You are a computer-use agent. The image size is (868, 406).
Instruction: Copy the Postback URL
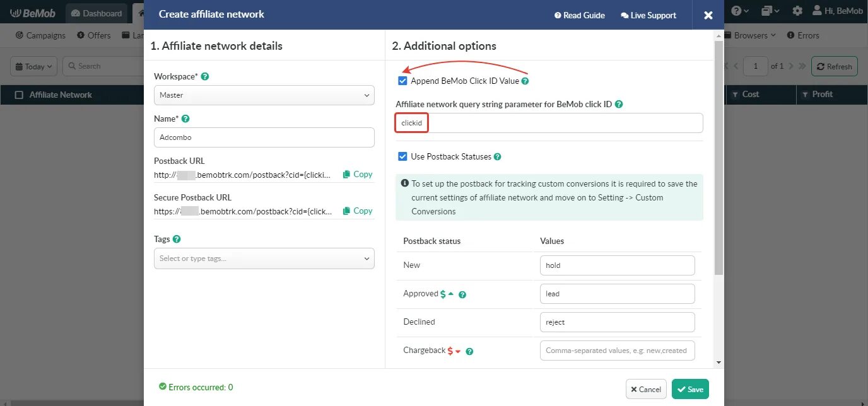[358, 174]
